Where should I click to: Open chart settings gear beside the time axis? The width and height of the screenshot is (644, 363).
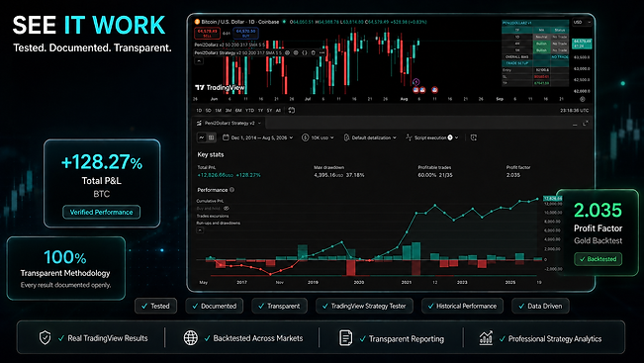click(583, 99)
